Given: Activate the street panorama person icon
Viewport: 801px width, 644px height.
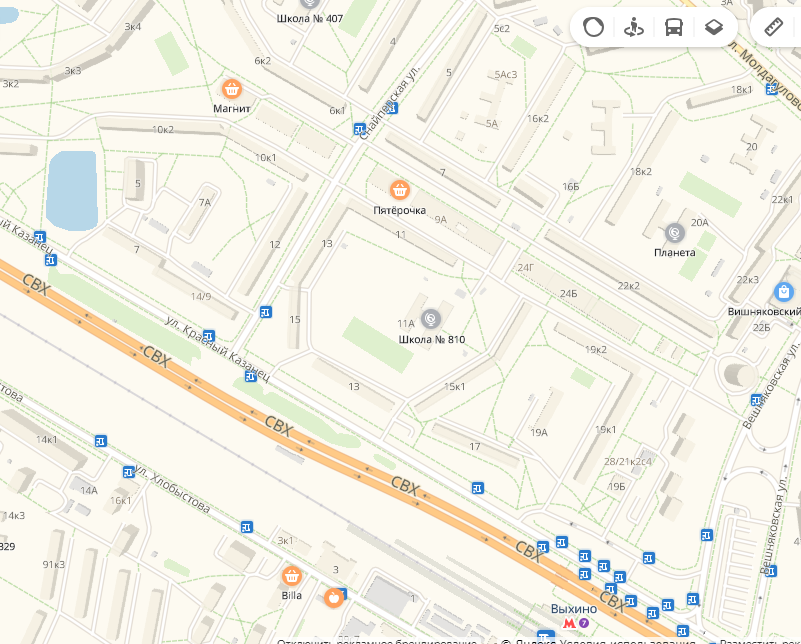Looking at the screenshot, I should (x=633, y=27).
